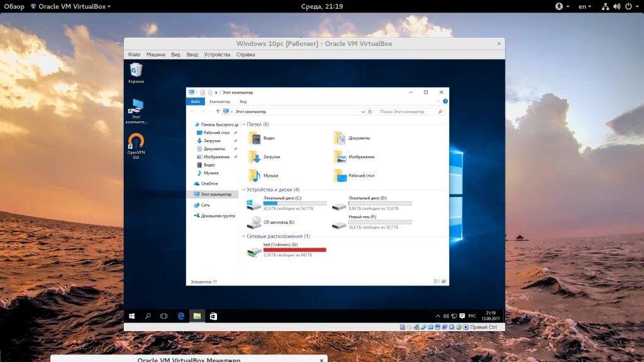The image size is (644, 362).
Task: Open the Windows Start menu
Action: pos(132,315)
